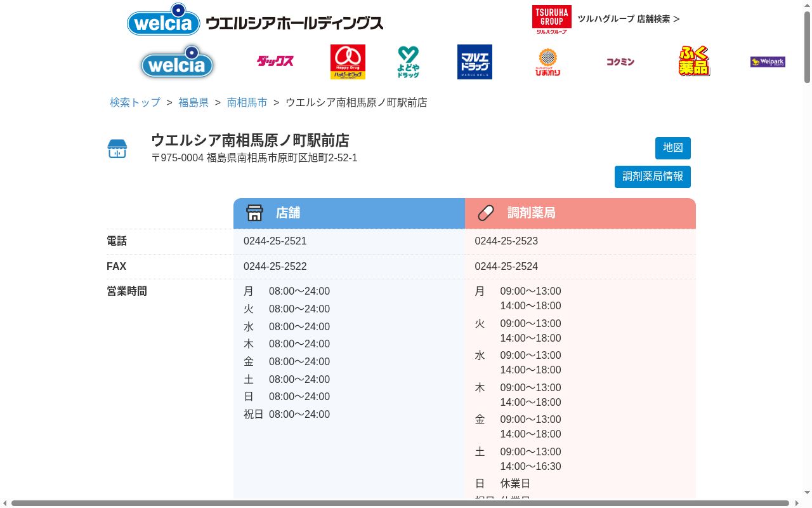Viewport: 812px width, 508px height.
Task: Click the shop icon in 店舗 header
Action: point(254,213)
